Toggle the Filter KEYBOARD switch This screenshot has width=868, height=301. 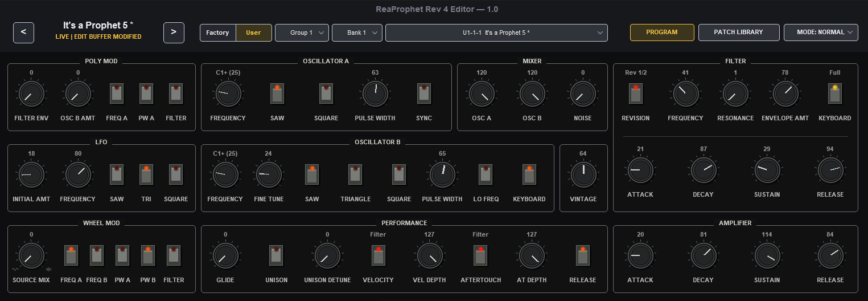point(835,93)
